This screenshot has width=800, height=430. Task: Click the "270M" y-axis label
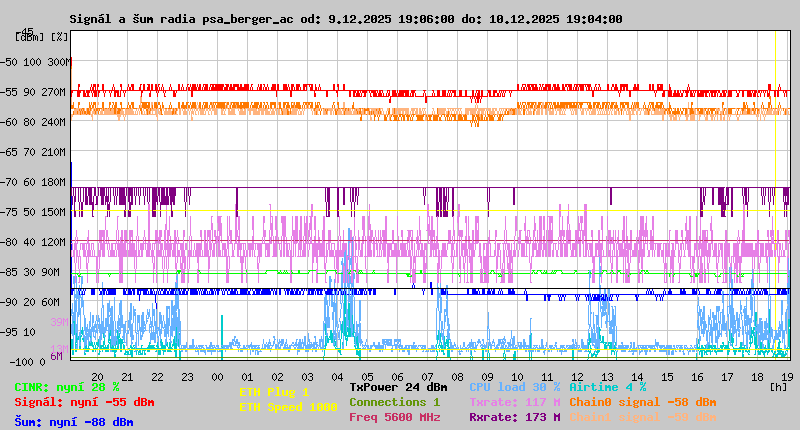54,92
